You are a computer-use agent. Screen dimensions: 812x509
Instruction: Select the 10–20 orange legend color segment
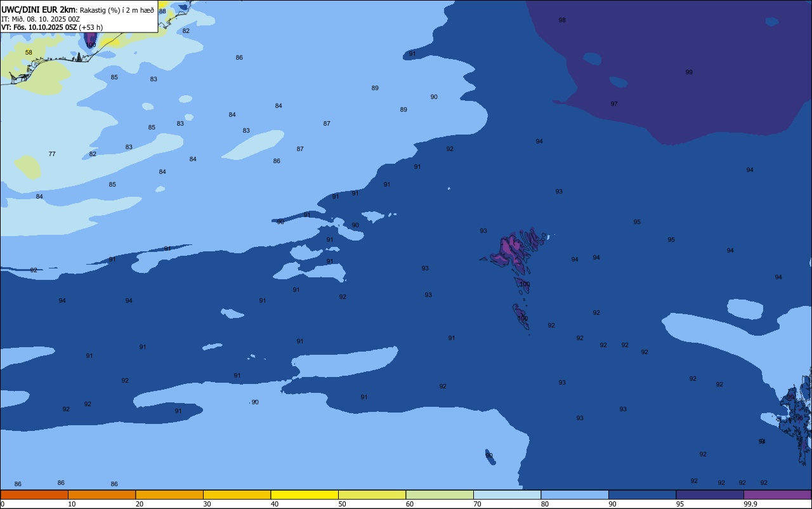click(x=101, y=494)
